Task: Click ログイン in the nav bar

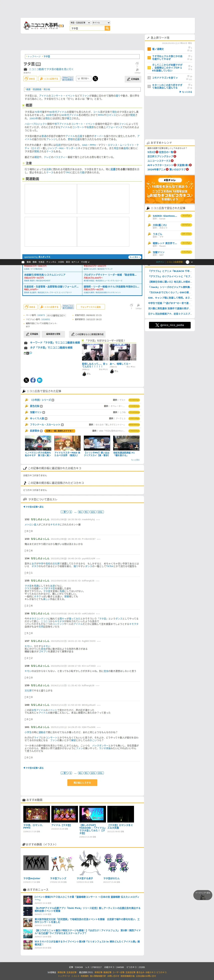Action: tap(160, 262)
